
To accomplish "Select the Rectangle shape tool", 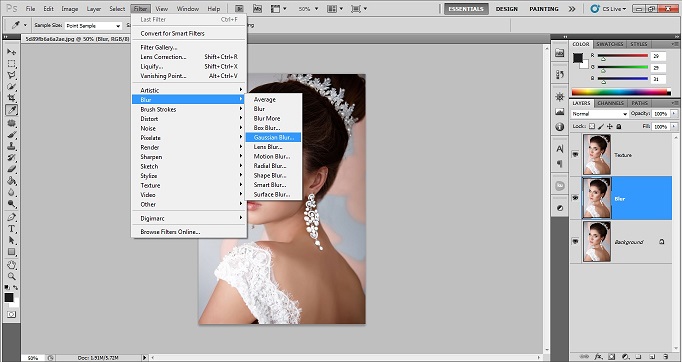I will coord(11,252).
